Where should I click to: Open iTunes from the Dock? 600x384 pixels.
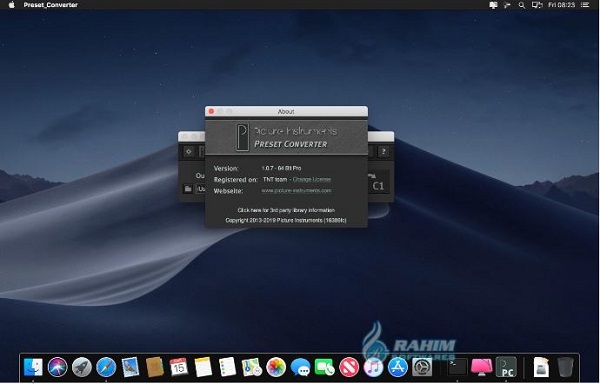click(373, 368)
